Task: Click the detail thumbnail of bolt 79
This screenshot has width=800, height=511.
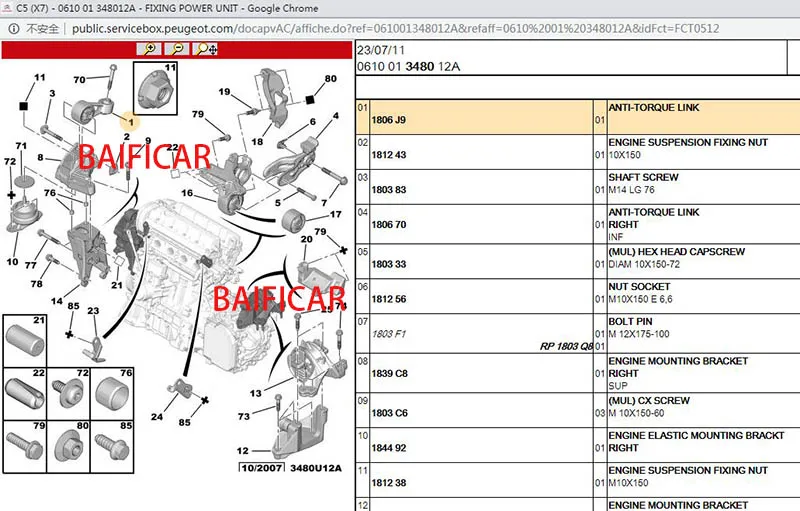Action: tap(25, 447)
